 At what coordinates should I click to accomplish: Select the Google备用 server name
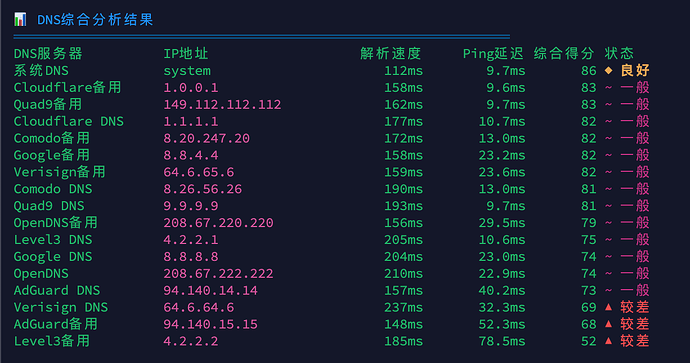pos(52,155)
